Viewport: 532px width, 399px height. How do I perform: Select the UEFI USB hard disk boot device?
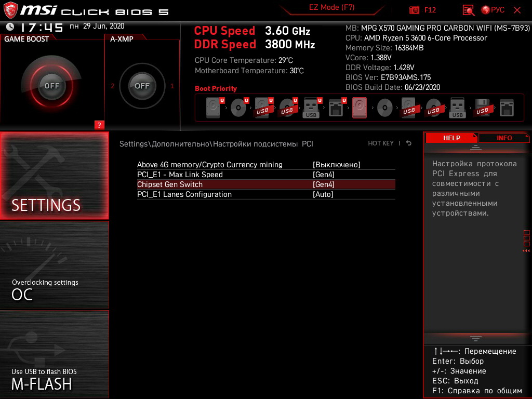tap(263, 108)
